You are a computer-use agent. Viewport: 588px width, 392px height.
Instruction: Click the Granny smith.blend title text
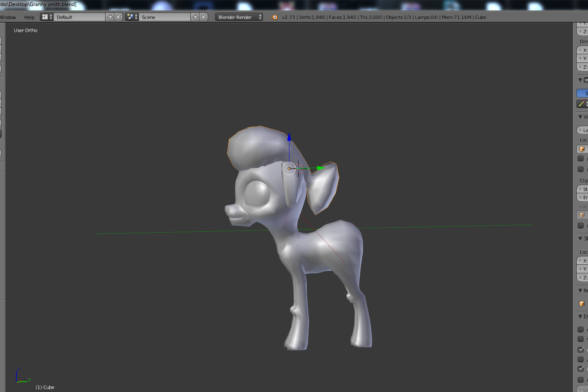(53, 4)
